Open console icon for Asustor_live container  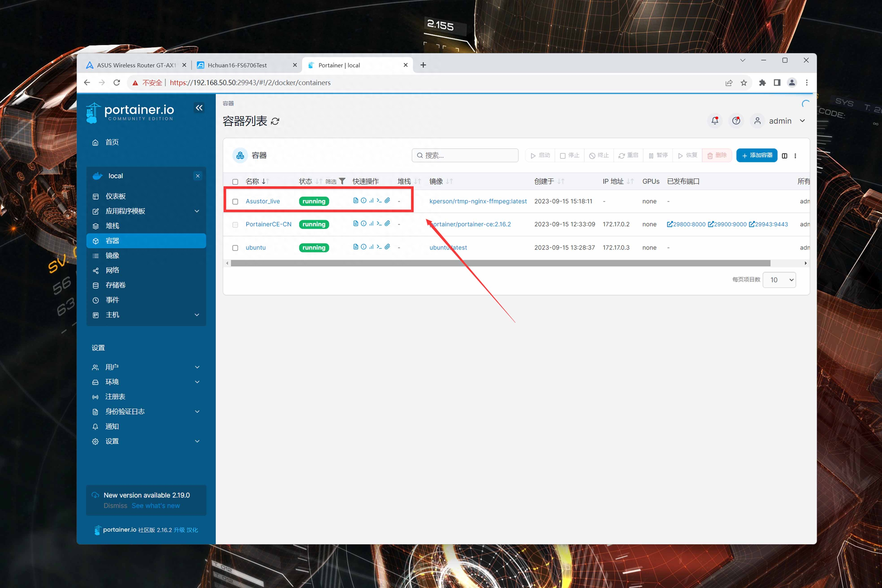pyautogui.click(x=379, y=201)
